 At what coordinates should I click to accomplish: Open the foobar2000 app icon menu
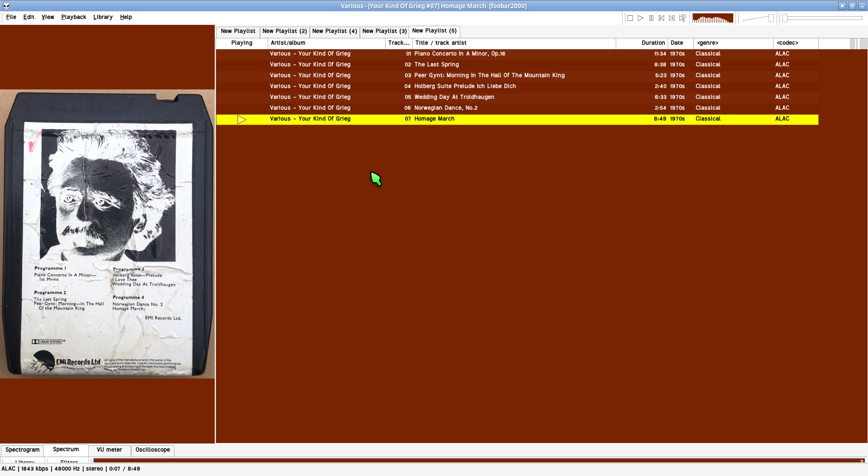(x=6, y=6)
